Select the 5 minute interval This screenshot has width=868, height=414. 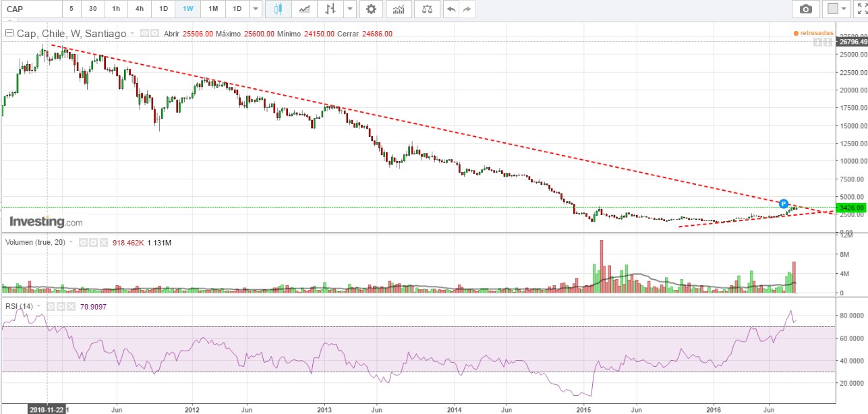pyautogui.click(x=71, y=9)
